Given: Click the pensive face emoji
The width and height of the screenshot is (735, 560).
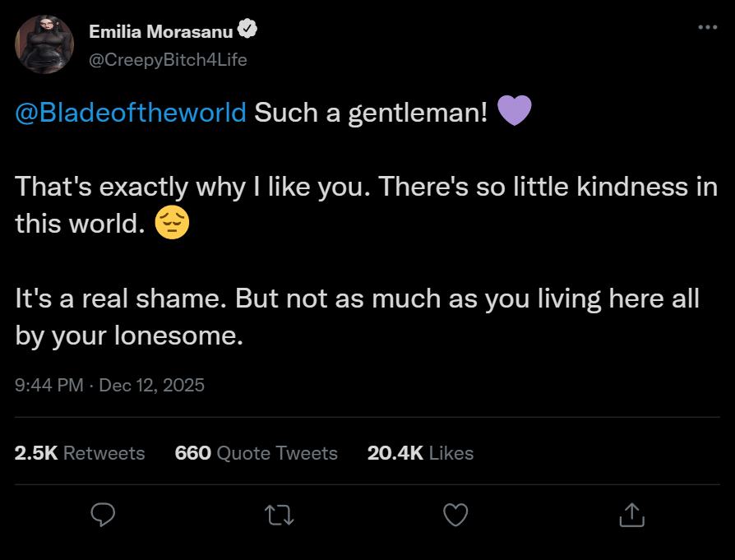Looking at the screenshot, I should tap(173, 223).
